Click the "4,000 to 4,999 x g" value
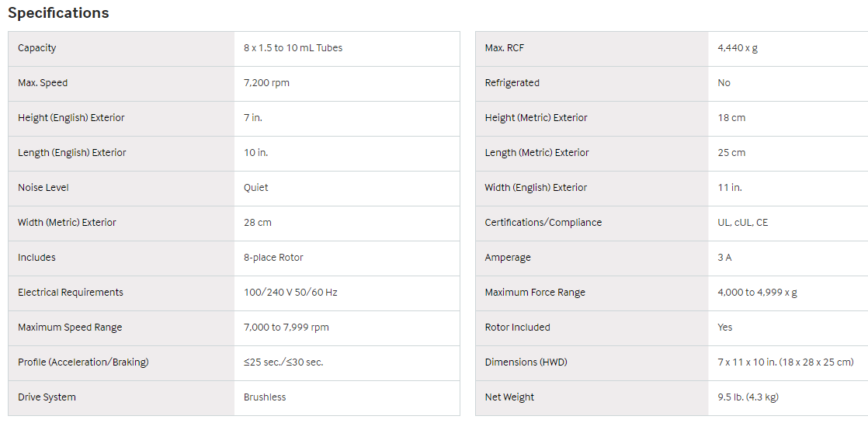868x423 pixels. coord(757,293)
